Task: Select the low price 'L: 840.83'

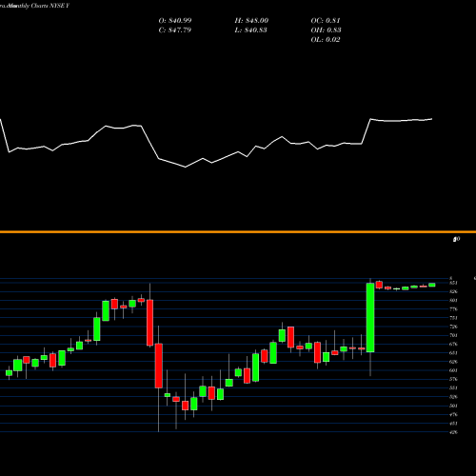Action: (250, 30)
